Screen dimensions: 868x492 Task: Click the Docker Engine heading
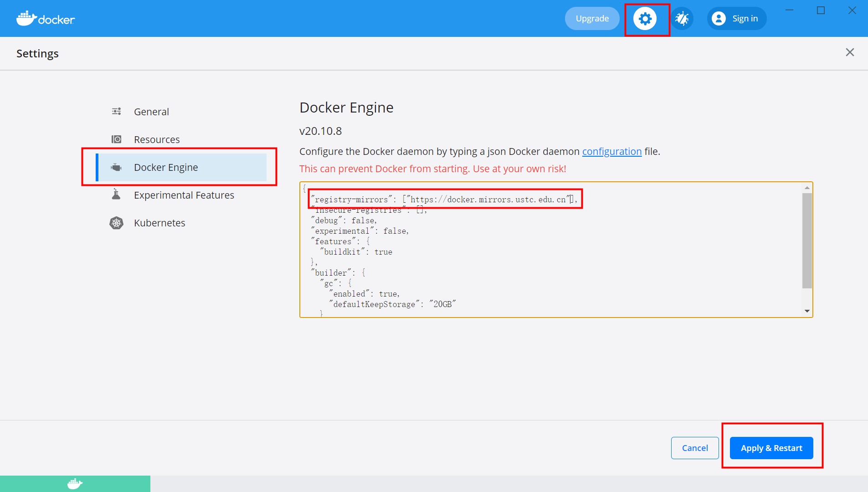(x=346, y=108)
